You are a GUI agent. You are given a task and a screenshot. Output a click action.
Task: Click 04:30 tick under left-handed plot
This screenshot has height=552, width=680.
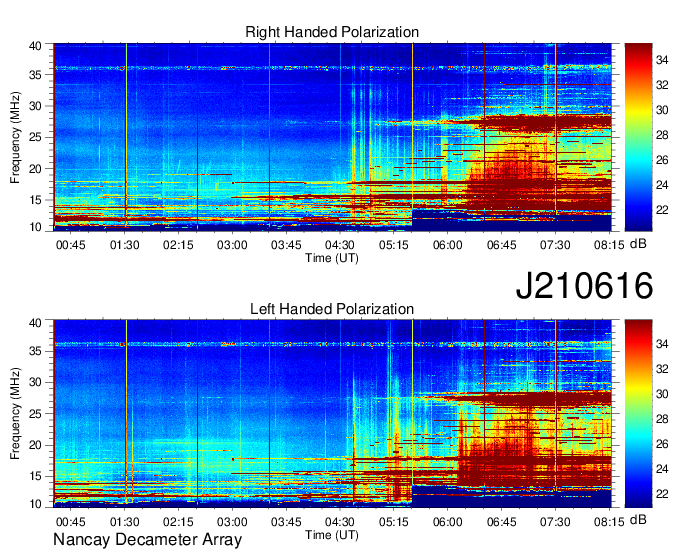pyautogui.click(x=340, y=522)
